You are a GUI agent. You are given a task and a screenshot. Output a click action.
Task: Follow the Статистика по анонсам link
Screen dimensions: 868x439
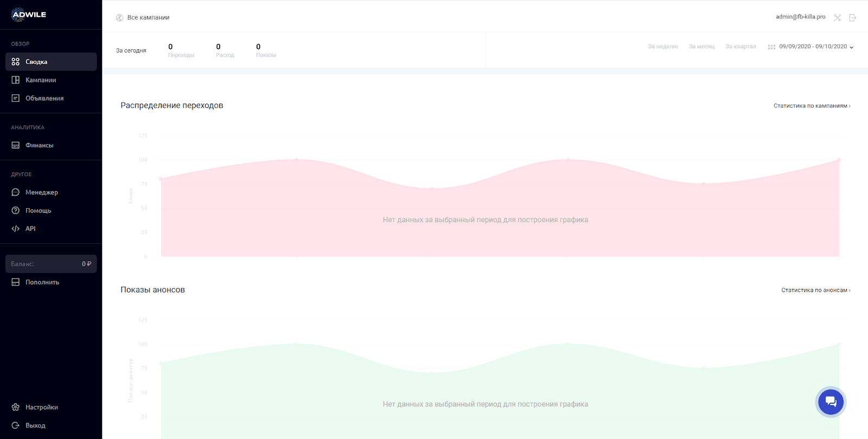[x=815, y=290]
